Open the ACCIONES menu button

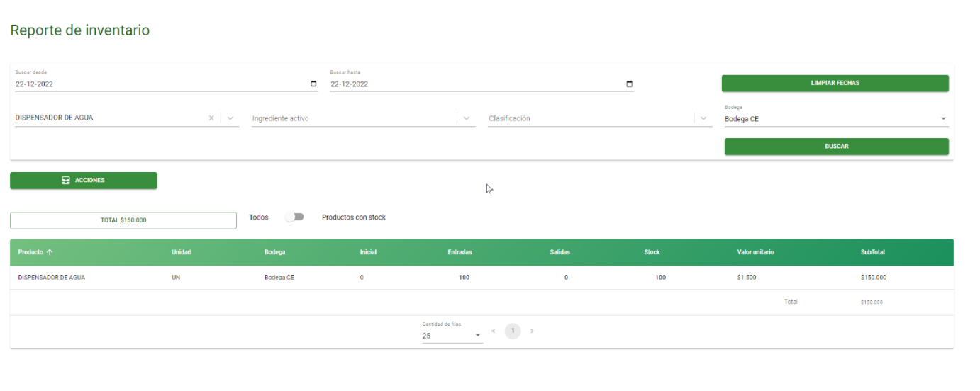tap(84, 181)
